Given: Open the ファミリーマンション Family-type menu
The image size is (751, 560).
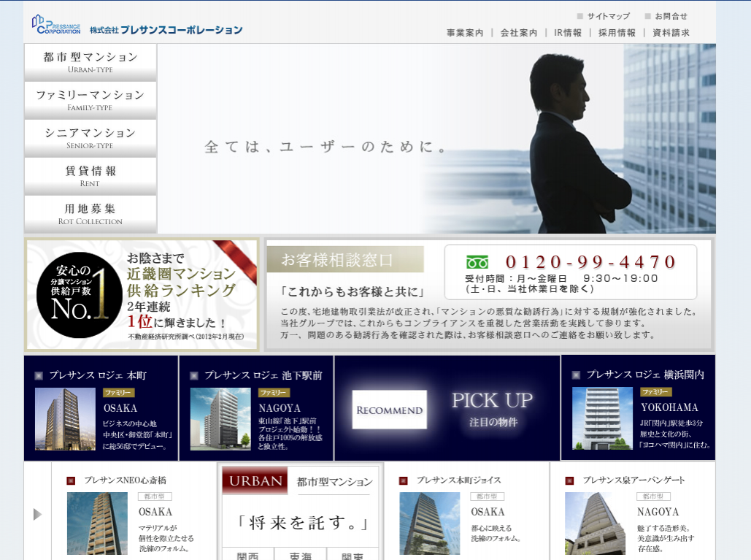Looking at the screenshot, I should [90, 100].
